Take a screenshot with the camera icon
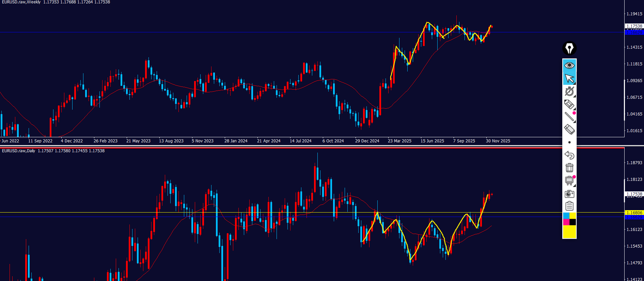Image resolution: width=644 pixels, height=281 pixels. coord(569,194)
